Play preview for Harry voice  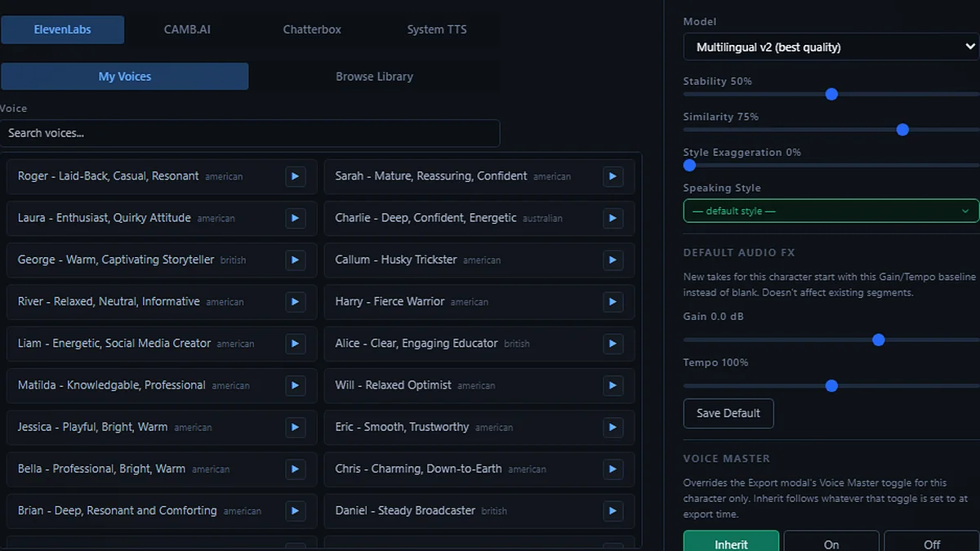coord(612,301)
